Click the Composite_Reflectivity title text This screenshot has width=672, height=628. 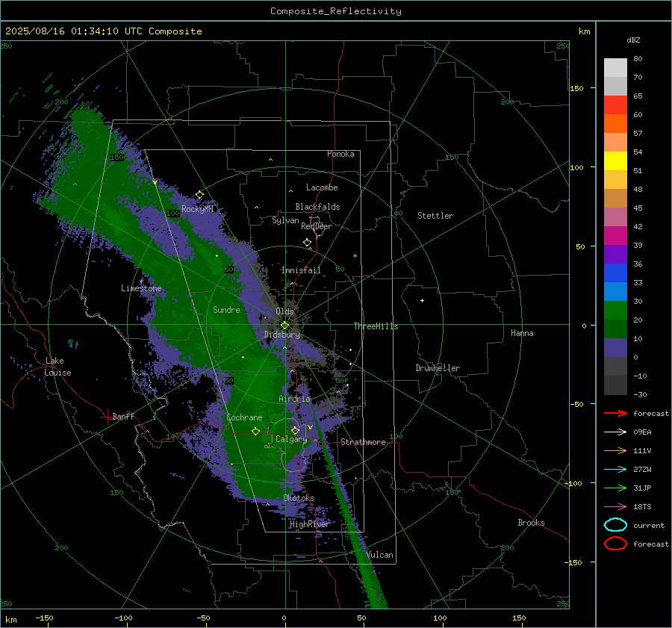pos(336,11)
